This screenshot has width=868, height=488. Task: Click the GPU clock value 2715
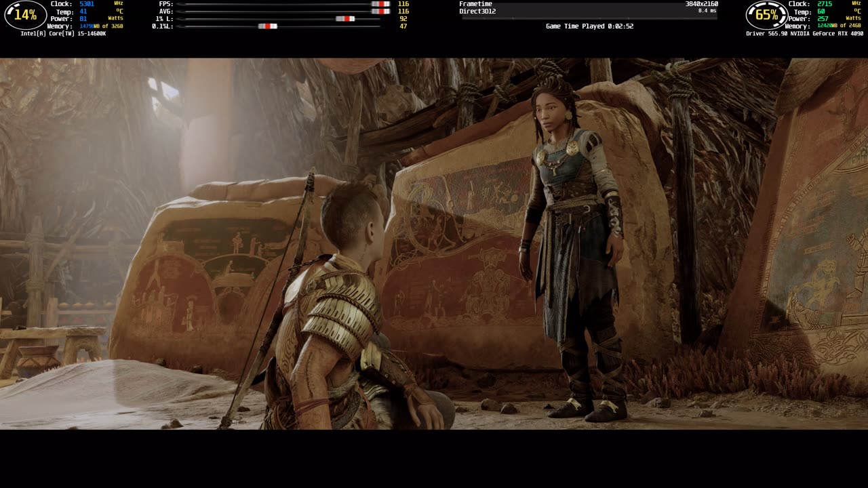825,4
